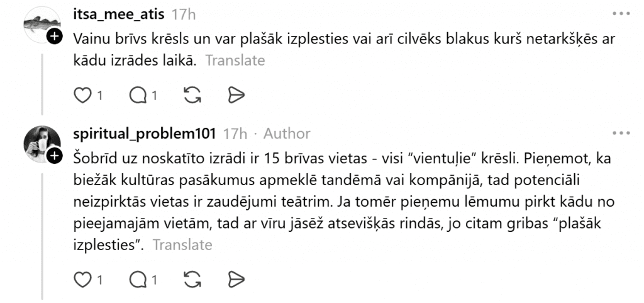Viewport: 644px width, 303px height.
Task: Open the spiritual_problem101 profile username
Action: [145, 134]
